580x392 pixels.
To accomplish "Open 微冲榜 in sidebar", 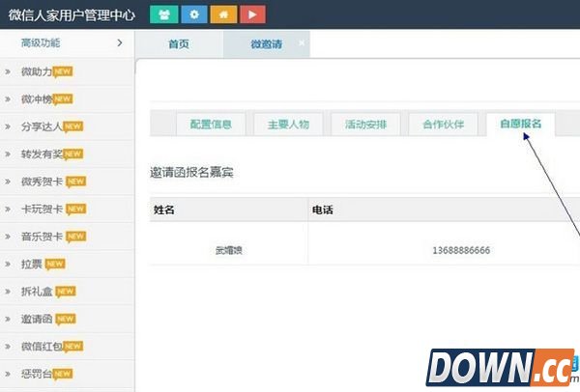I will click(x=37, y=99).
